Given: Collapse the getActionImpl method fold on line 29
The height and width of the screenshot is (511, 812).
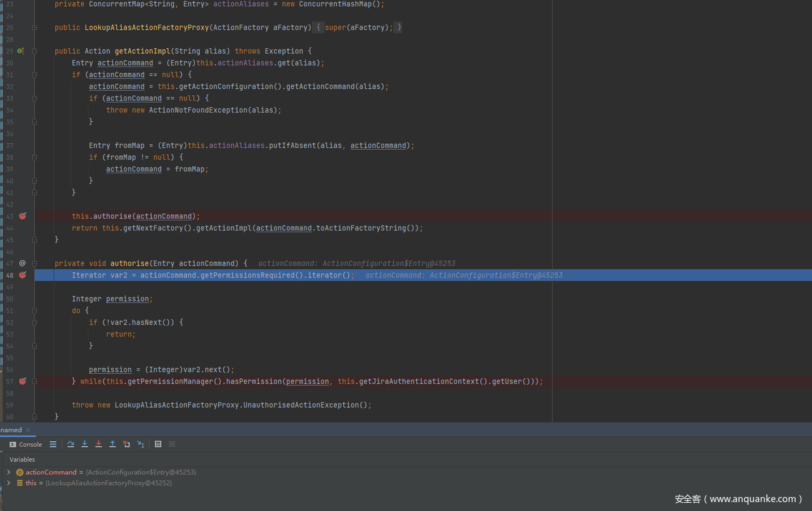Looking at the screenshot, I should [x=34, y=51].
